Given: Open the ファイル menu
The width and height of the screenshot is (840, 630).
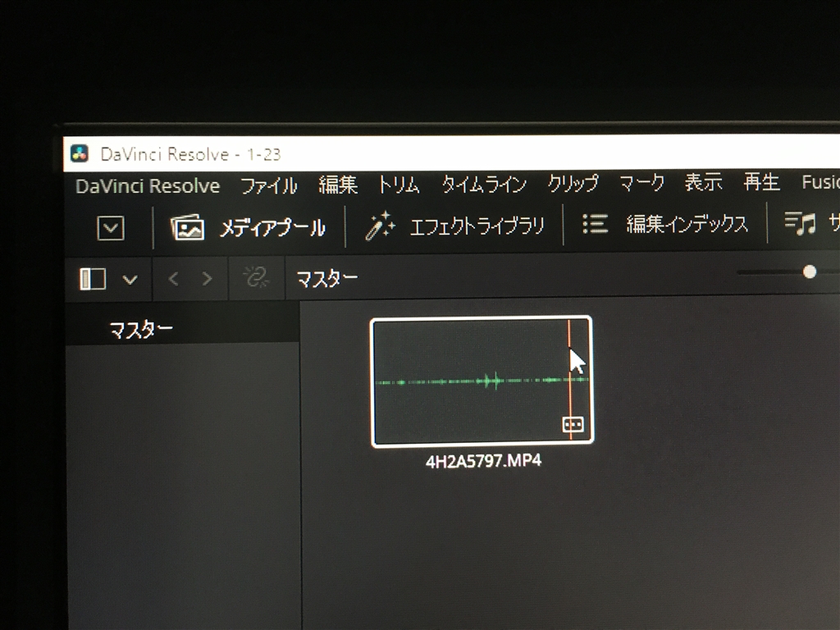Looking at the screenshot, I should [268, 186].
